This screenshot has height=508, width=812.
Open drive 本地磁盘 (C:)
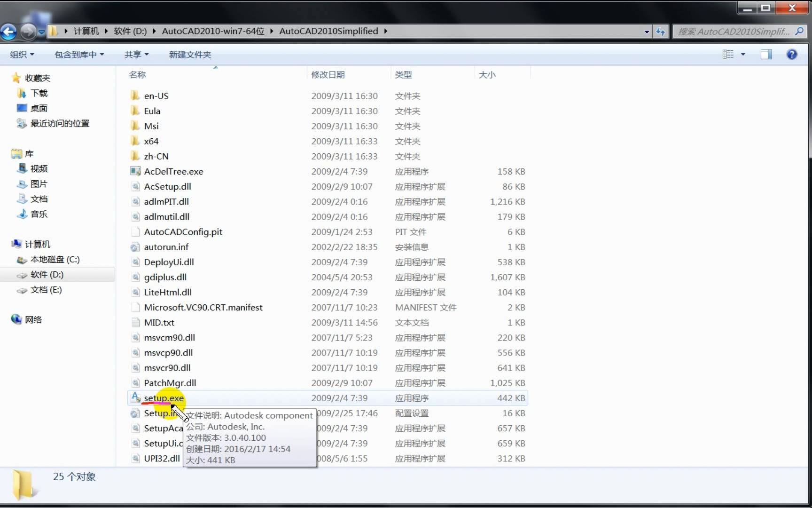coord(55,260)
